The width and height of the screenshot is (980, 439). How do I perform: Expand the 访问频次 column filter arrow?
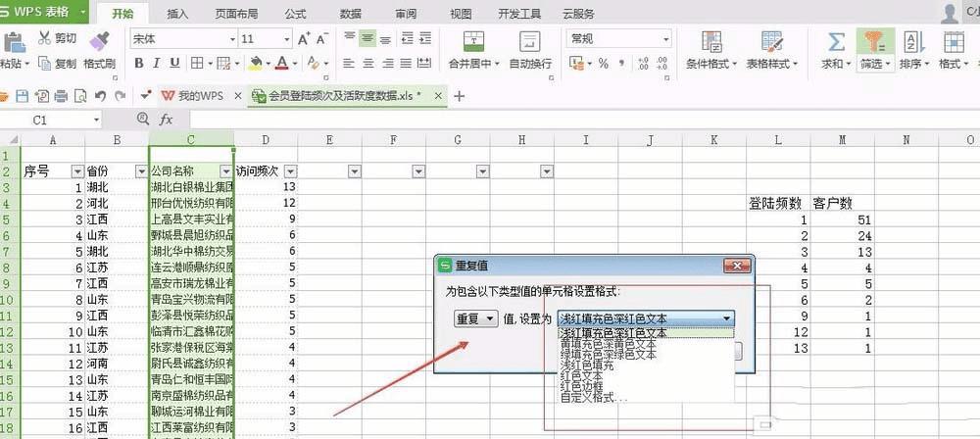click(291, 171)
